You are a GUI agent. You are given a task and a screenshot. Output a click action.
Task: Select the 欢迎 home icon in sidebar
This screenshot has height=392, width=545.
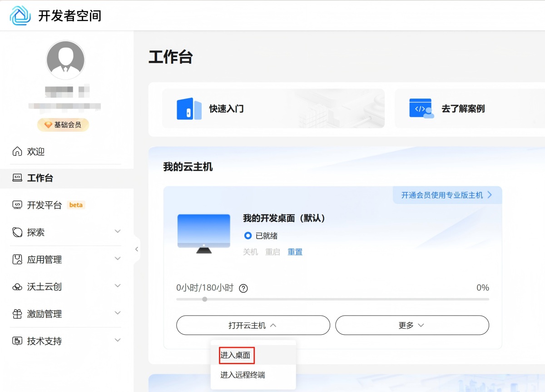[17, 151]
